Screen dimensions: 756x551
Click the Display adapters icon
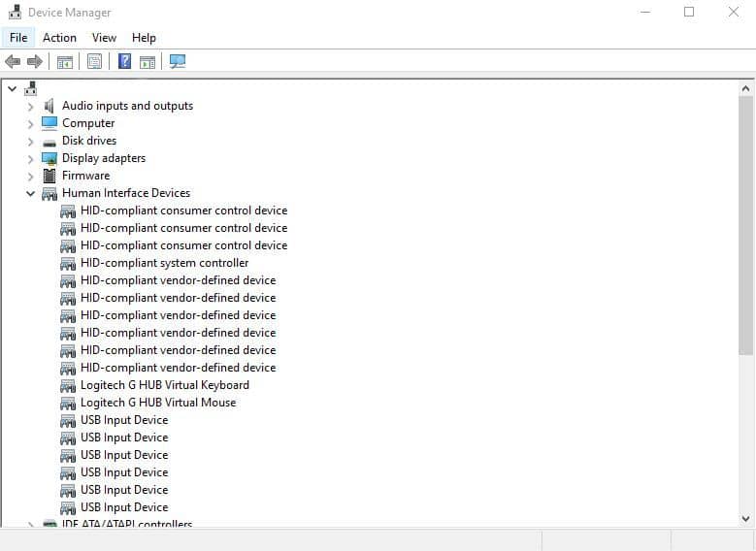(49, 158)
